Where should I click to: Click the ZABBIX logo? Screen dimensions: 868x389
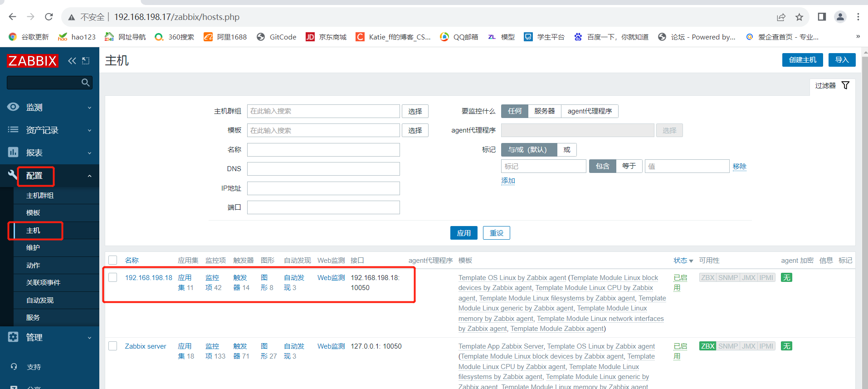pos(32,61)
